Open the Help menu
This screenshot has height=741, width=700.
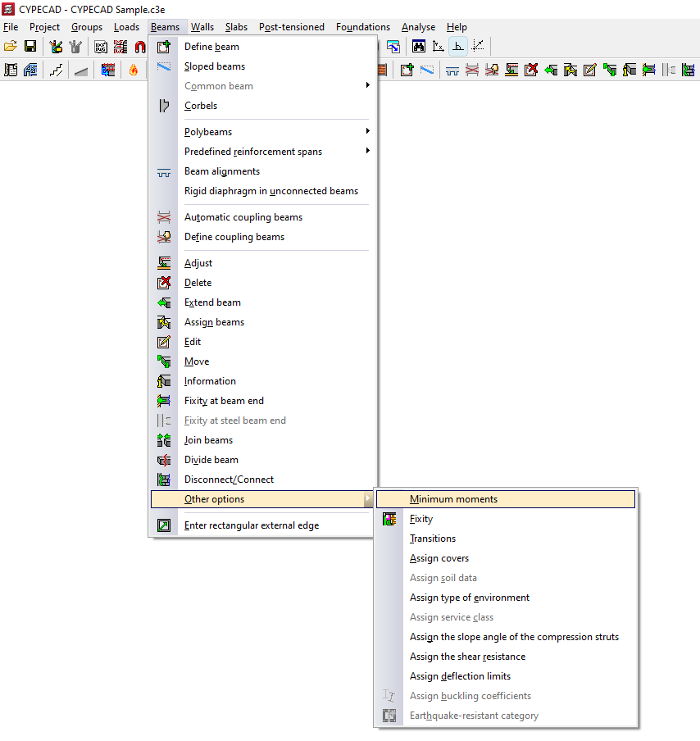457,27
